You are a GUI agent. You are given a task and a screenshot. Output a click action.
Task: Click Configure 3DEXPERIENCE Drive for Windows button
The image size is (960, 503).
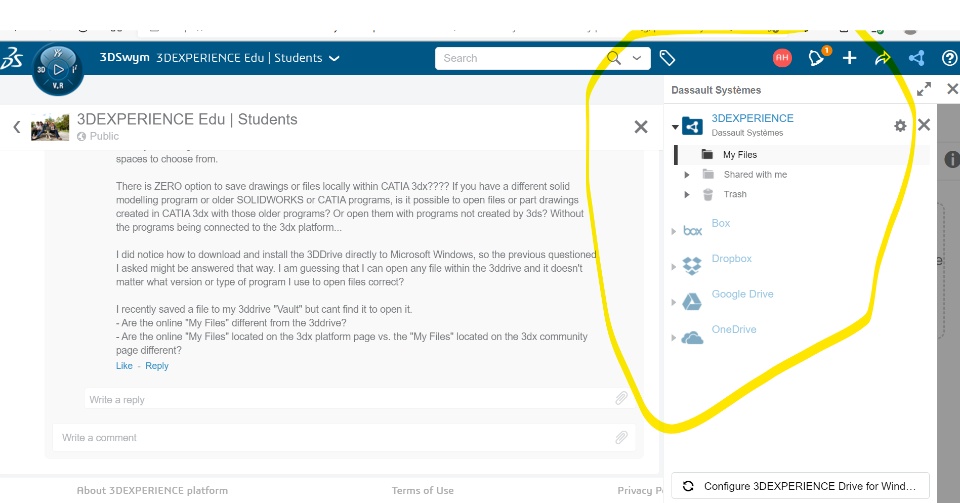coord(800,486)
